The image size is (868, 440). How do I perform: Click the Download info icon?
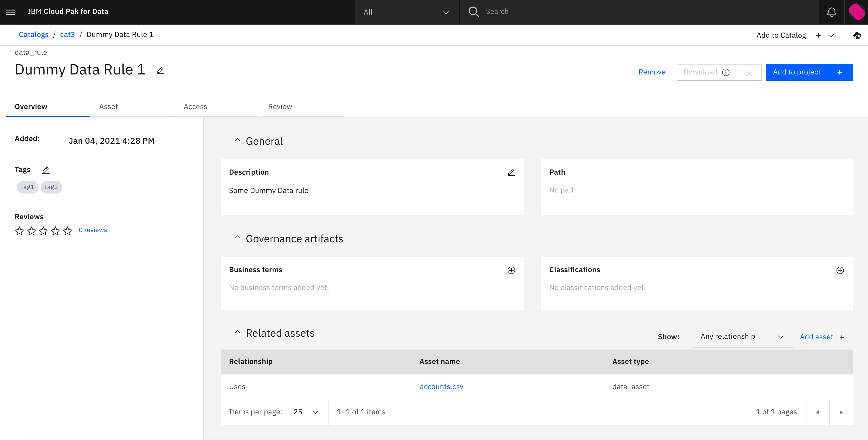(726, 72)
